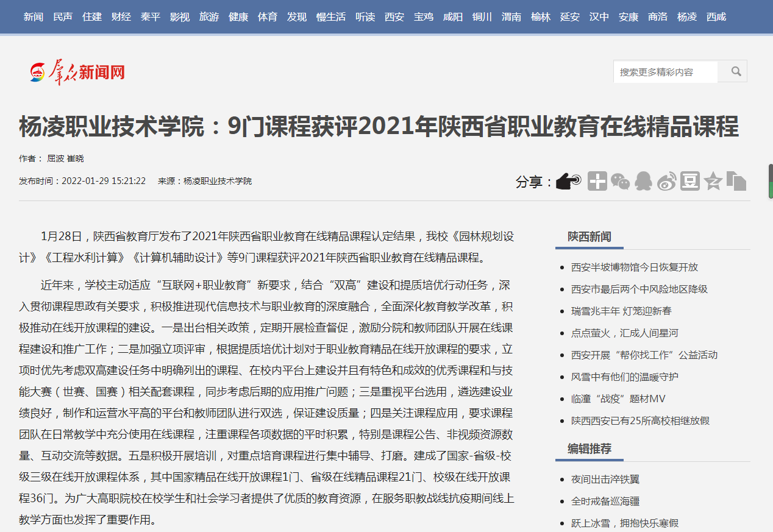Open the 新闻 navigation menu item
The width and height of the screenshot is (773, 532).
click(x=34, y=16)
